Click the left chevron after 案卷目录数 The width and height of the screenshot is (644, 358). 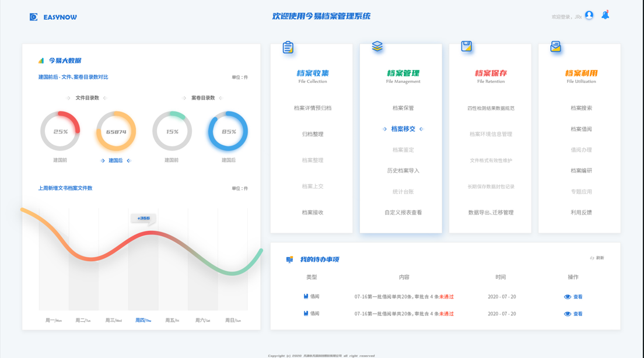221,98
